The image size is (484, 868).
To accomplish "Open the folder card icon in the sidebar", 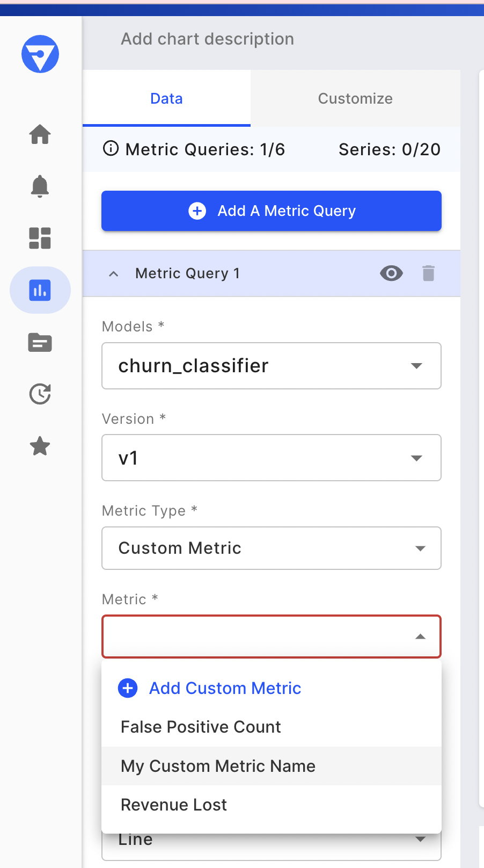I will (x=40, y=342).
